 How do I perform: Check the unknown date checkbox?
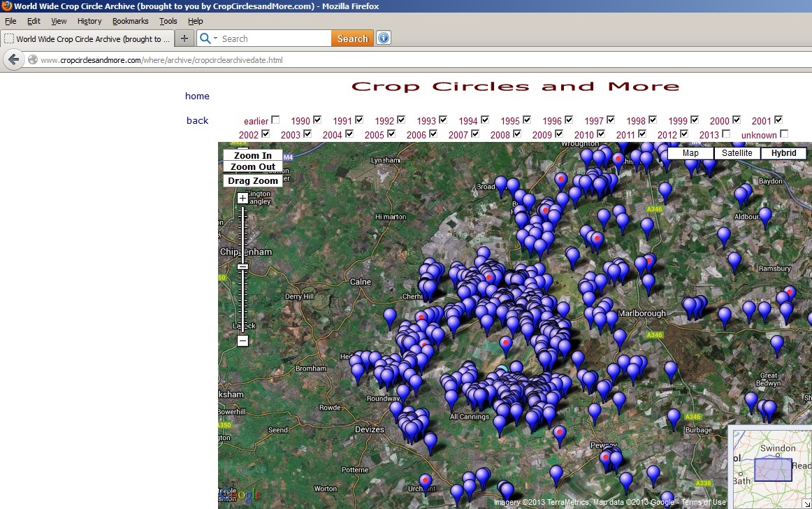[x=784, y=134]
